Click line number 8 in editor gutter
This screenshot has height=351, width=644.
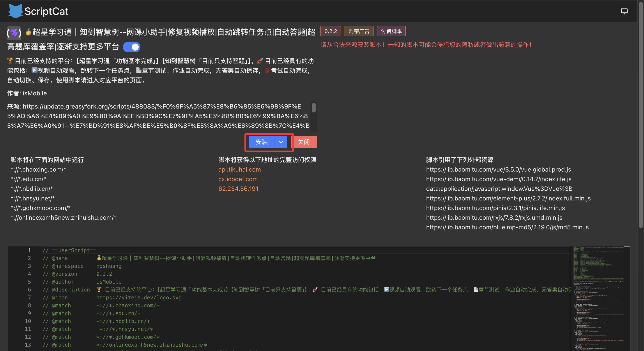pyautogui.click(x=29, y=305)
